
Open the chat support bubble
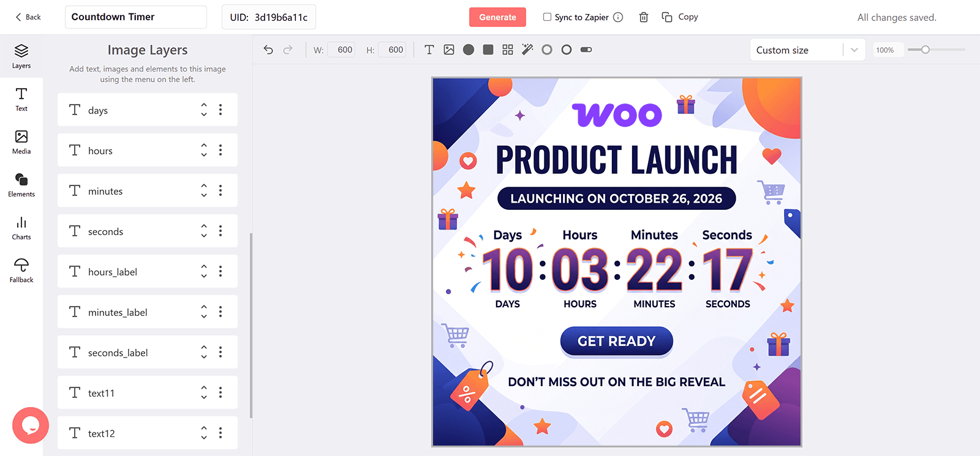point(31,425)
